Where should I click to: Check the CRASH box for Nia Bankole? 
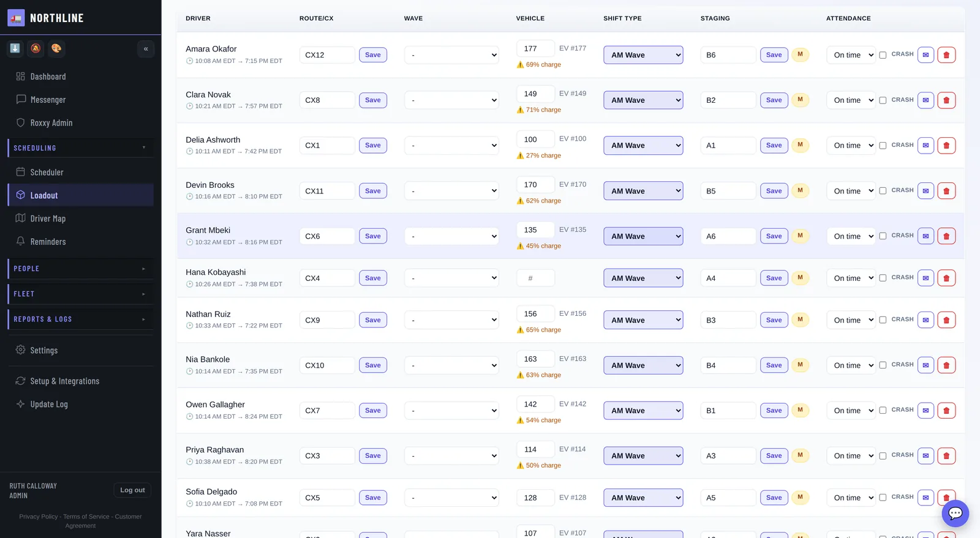(x=883, y=365)
